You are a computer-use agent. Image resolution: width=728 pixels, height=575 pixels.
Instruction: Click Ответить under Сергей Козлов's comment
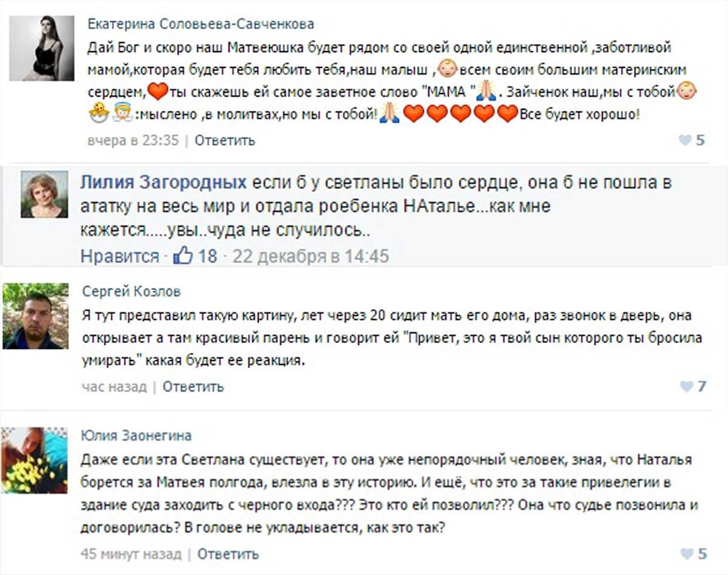(193, 387)
